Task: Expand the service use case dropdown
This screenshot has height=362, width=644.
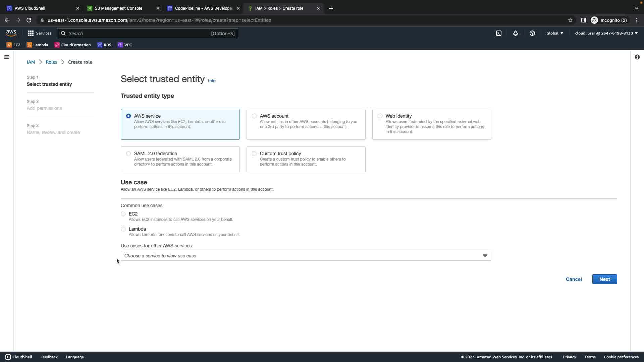Action: tap(306, 256)
